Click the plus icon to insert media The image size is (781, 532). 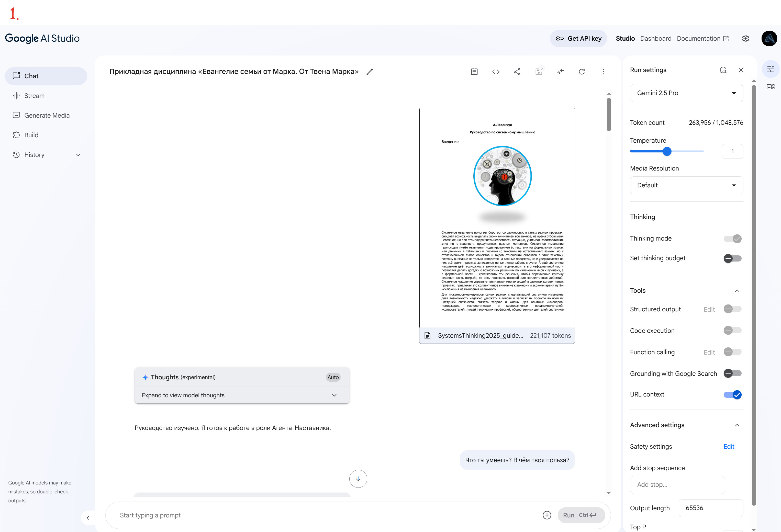click(x=547, y=515)
